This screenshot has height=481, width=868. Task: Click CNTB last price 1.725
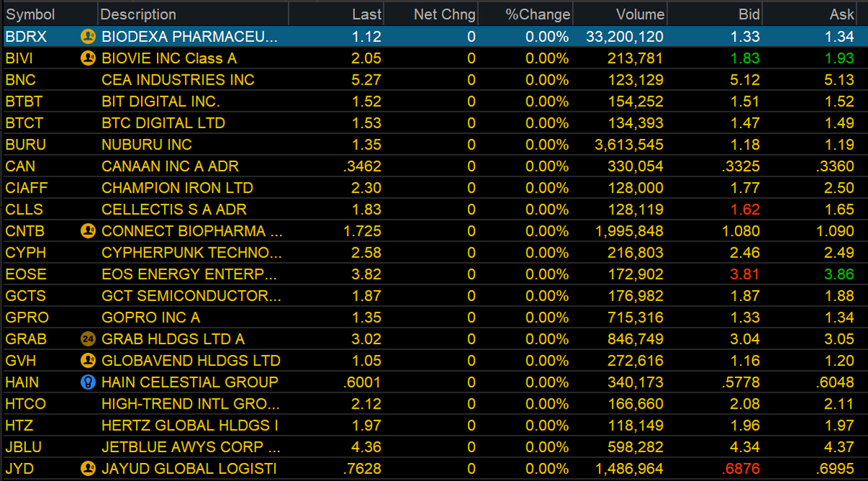pos(361,231)
